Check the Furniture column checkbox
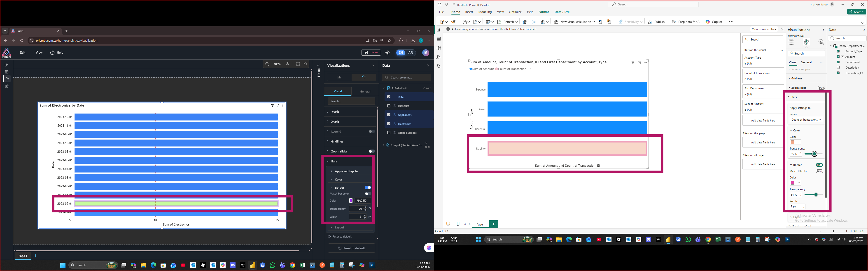 coord(389,106)
